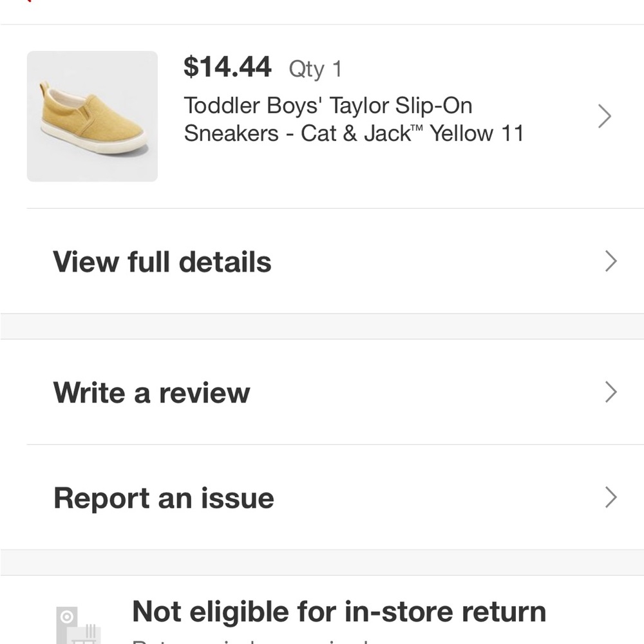644x644 pixels.
Task: Open the Write a review chevron arrow
Action: click(611, 392)
